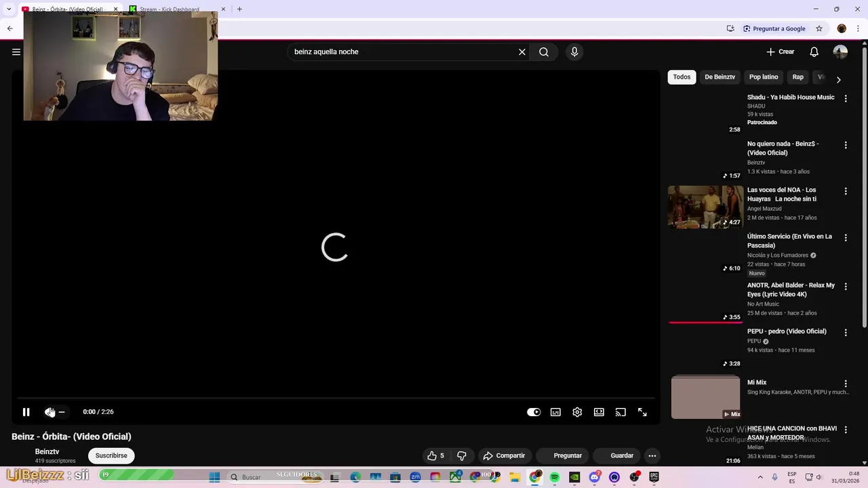Select the Todos filter chip
The image size is (868, 488).
pyautogui.click(x=682, y=77)
